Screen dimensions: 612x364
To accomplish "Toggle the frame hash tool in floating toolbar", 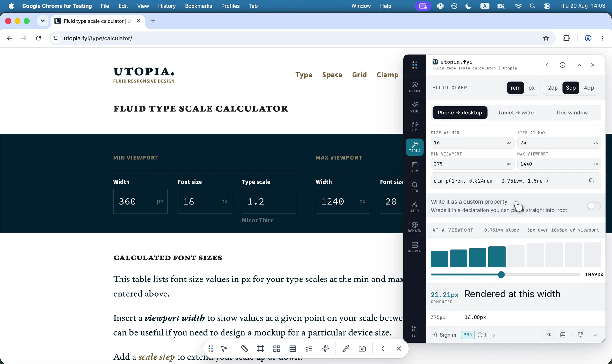I will pyautogui.click(x=260, y=349).
